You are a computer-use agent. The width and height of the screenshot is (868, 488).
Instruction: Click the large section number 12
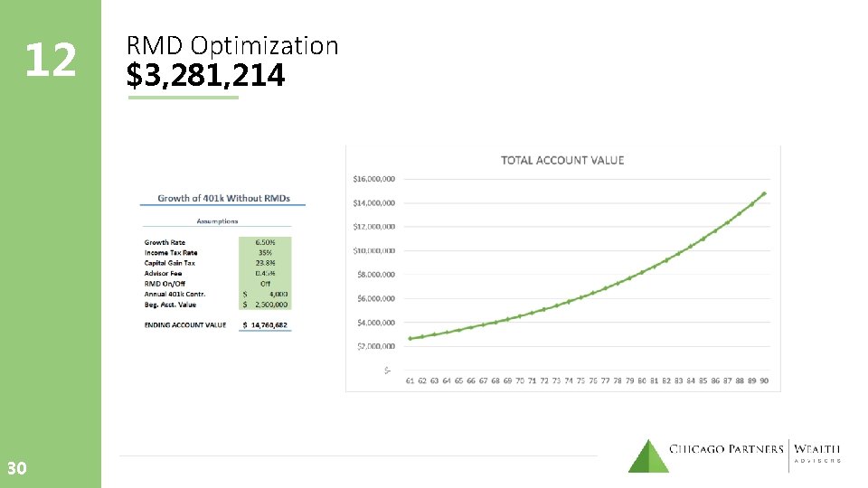click(51, 60)
